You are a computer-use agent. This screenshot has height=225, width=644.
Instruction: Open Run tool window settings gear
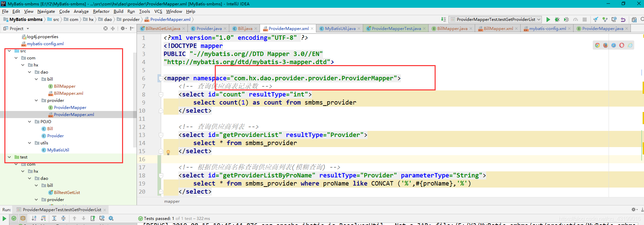coord(634,209)
